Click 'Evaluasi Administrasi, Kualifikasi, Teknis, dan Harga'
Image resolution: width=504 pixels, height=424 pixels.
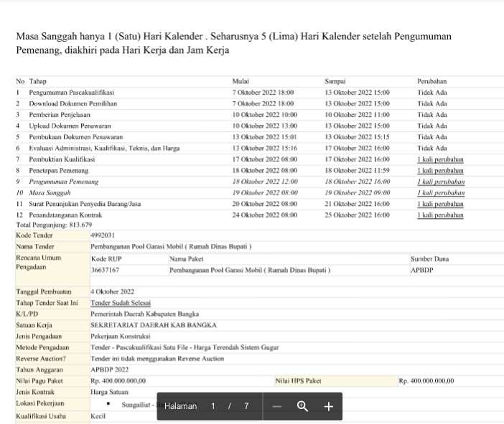tap(104, 149)
